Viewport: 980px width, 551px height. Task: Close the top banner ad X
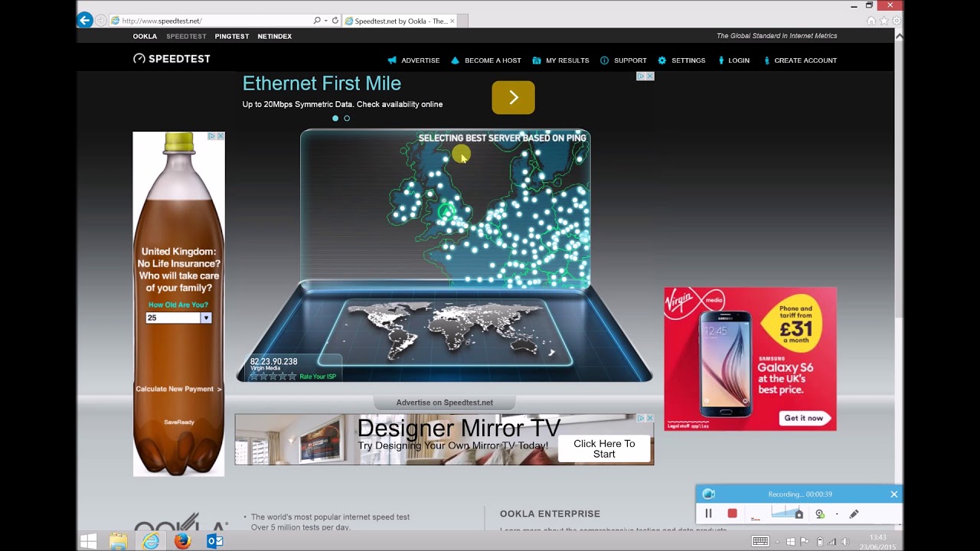pos(650,76)
